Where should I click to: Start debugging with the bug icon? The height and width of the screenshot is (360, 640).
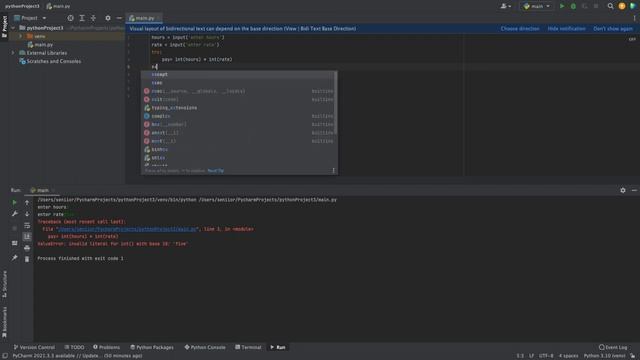(x=573, y=6)
